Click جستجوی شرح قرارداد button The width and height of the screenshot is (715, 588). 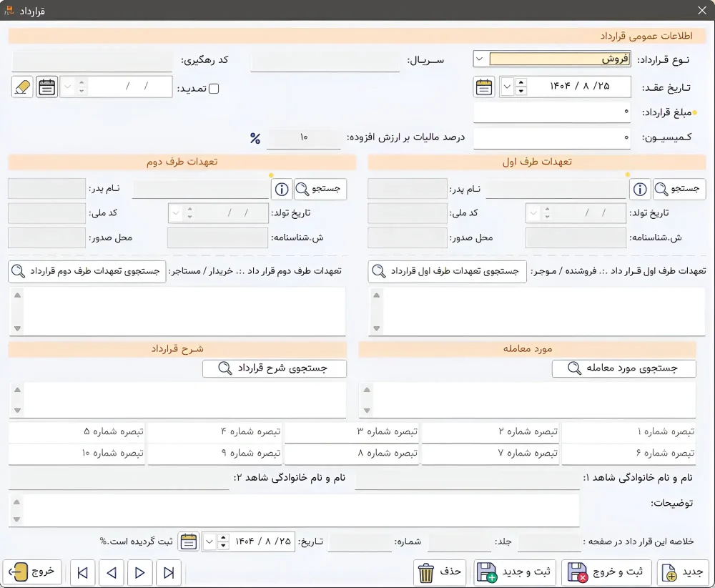click(x=275, y=368)
